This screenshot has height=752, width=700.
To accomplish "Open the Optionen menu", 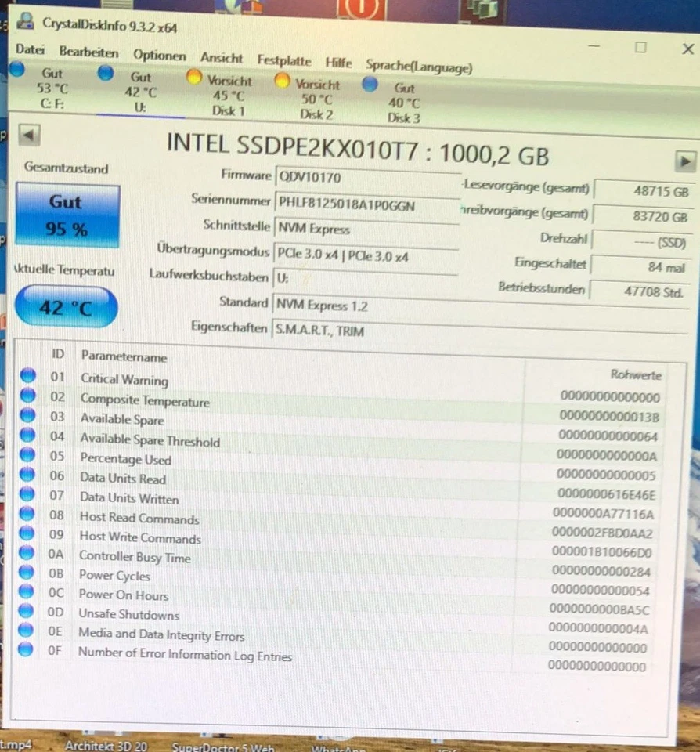I will click(x=159, y=55).
